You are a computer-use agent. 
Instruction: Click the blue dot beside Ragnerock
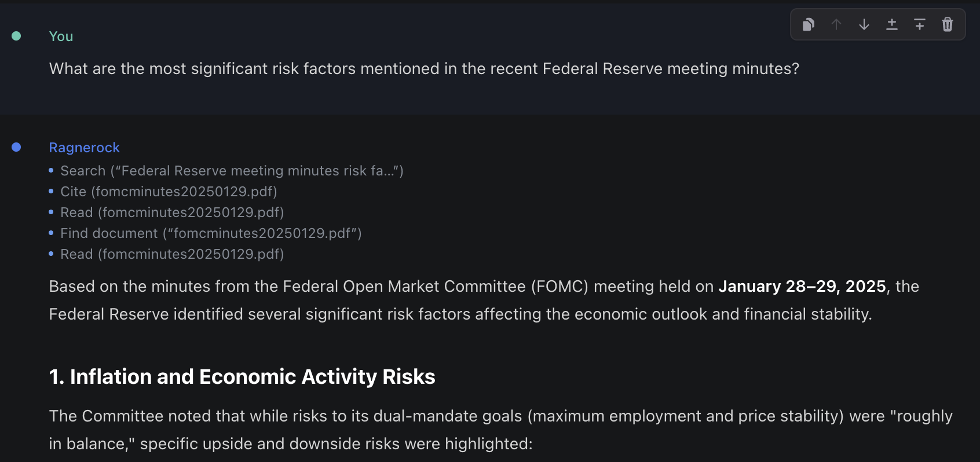click(16, 147)
